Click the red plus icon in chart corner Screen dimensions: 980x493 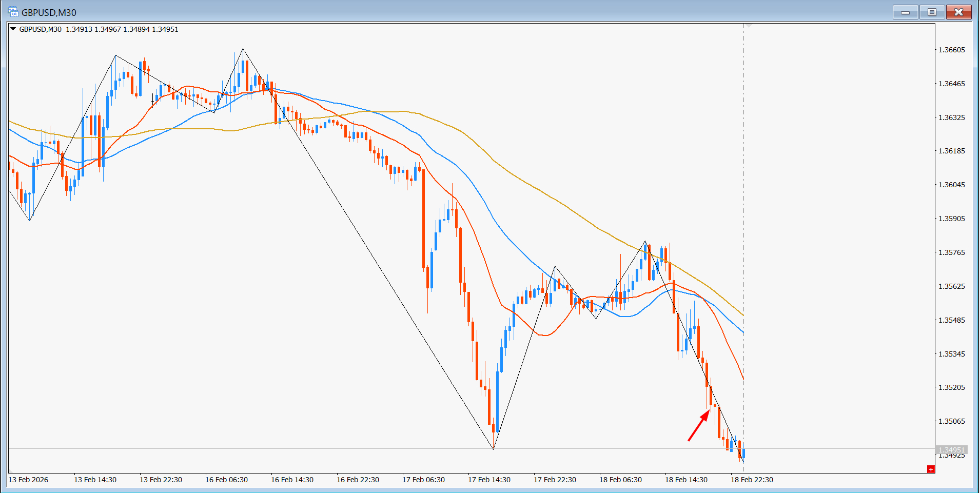point(930,469)
